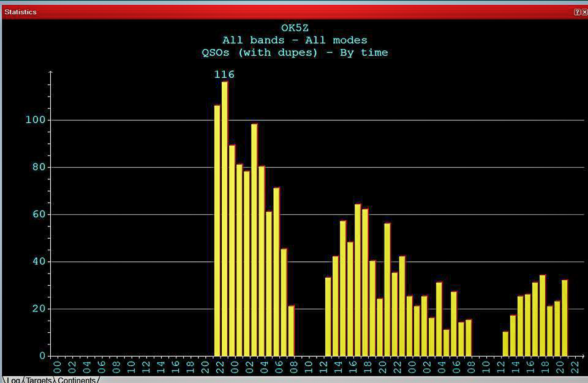Click the 80 label on vertical axis
Screen dimensions: 588x383
point(38,167)
